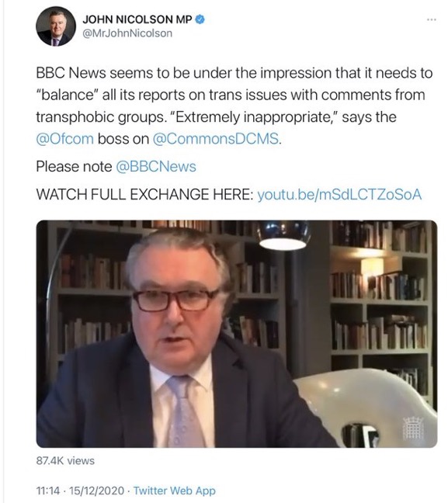Open John Nicolson's profile avatar
Image resolution: width=448 pixels, height=503 pixels.
coord(56,26)
